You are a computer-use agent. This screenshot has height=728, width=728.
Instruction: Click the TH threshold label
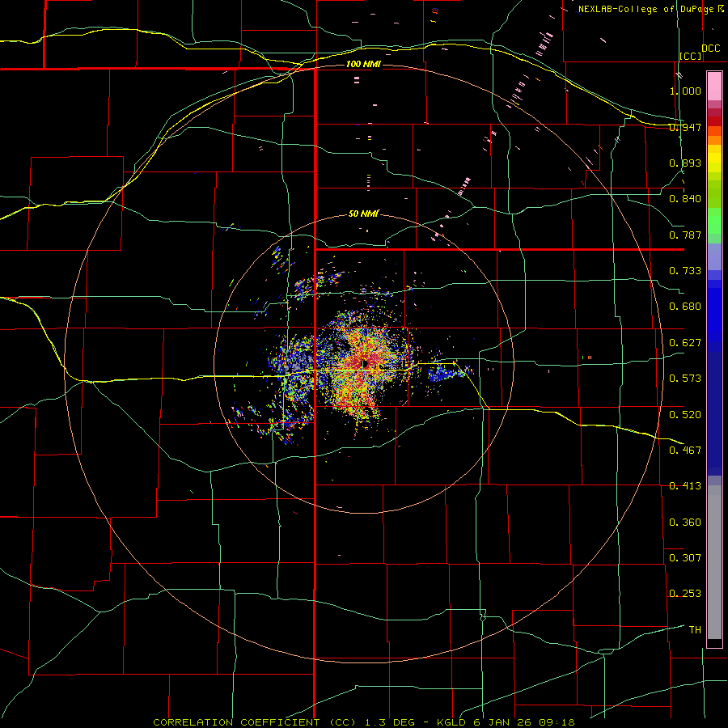[x=695, y=630]
